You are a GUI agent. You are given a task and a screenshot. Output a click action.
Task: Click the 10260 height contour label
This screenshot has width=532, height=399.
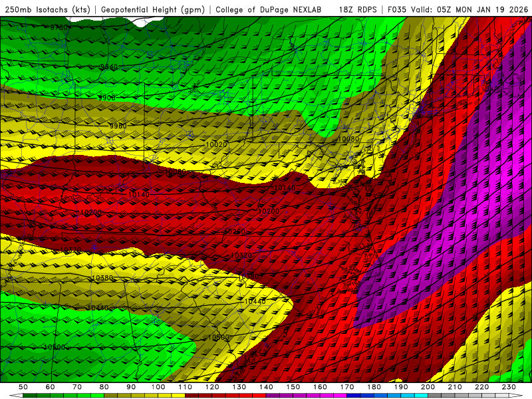pyautogui.click(x=235, y=232)
